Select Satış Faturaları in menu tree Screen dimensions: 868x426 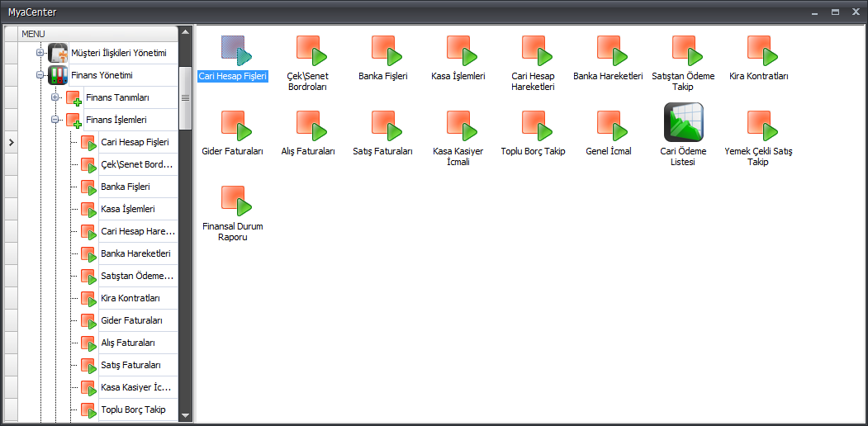click(131, 365)
